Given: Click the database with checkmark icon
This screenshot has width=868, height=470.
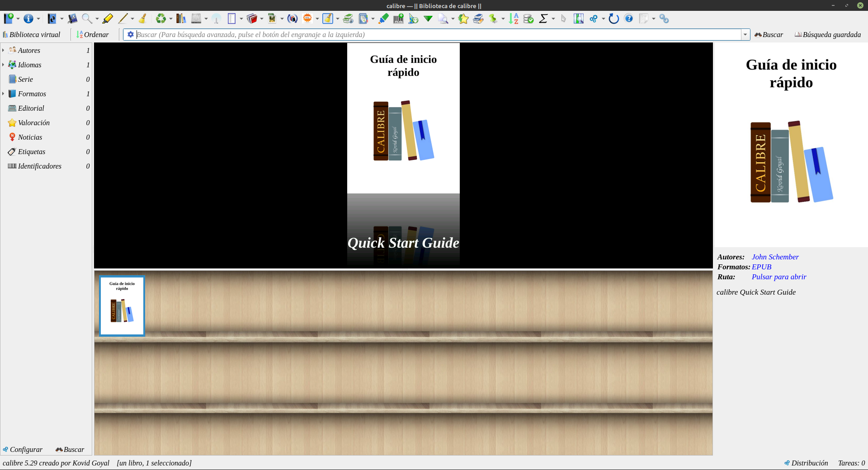Looking at the screenshot, I should point(528,19).
